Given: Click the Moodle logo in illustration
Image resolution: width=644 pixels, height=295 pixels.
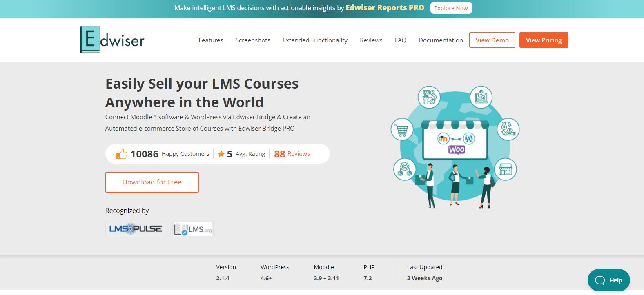Looking at the screenshot, I should pos(443,139).
